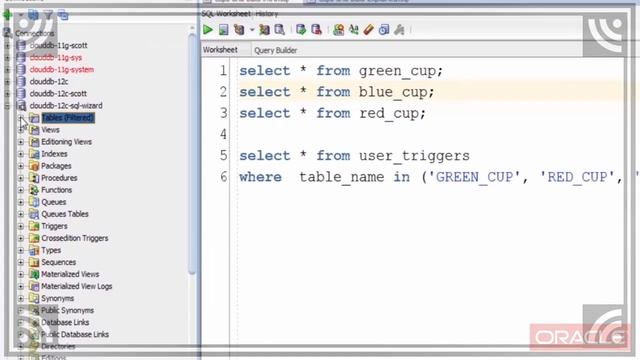640x360 pixels.
Task: Expand the Triggers node
Action: click(21, 226)
